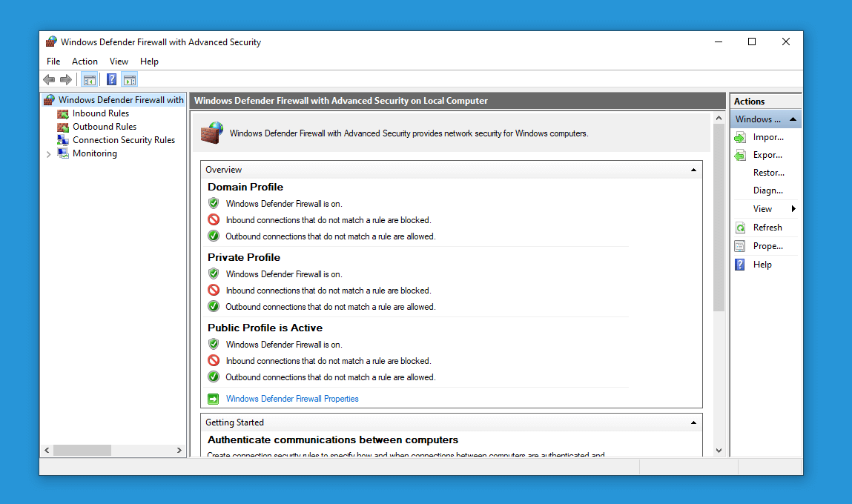
Task: Toggle the Show/Hide Console Tree icon
Action: pyautogui.click(x=90, y=80)
